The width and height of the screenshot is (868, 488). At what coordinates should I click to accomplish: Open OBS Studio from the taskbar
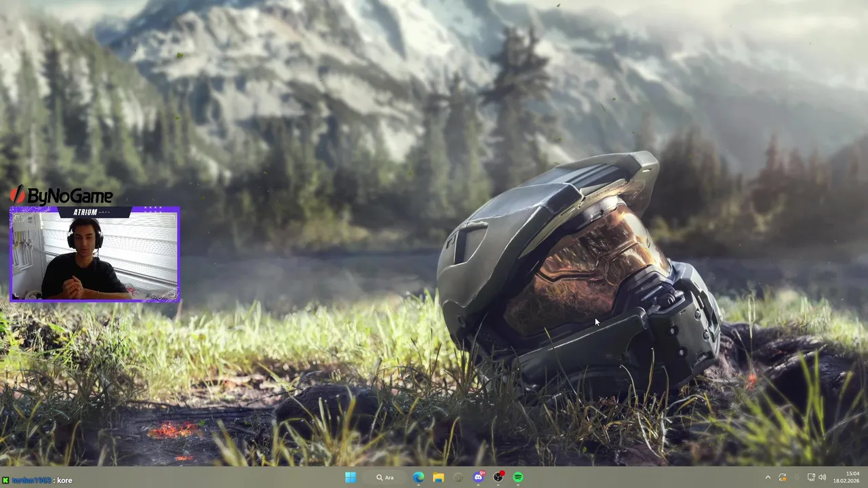coord(498,477)
